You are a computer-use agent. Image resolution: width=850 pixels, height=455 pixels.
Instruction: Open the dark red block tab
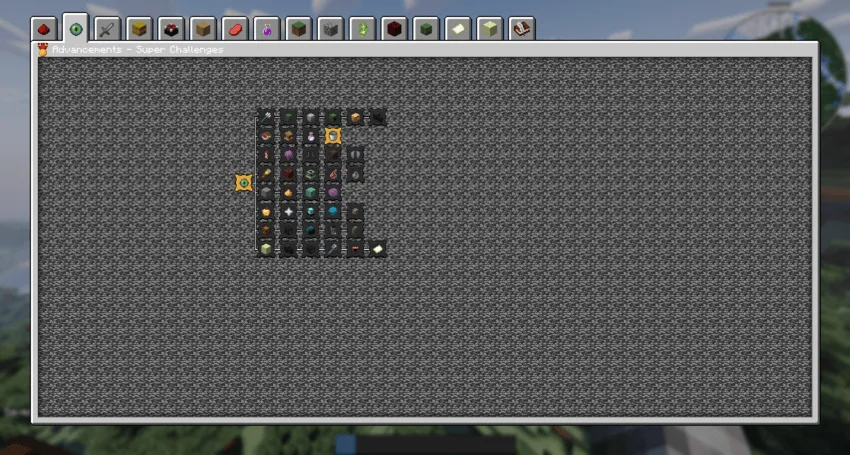[394, 29]
